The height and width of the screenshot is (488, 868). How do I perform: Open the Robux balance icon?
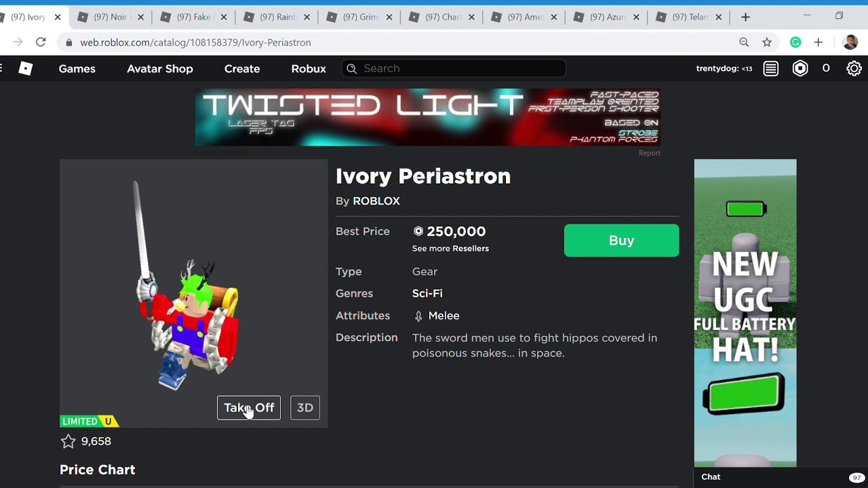point(800,68)
